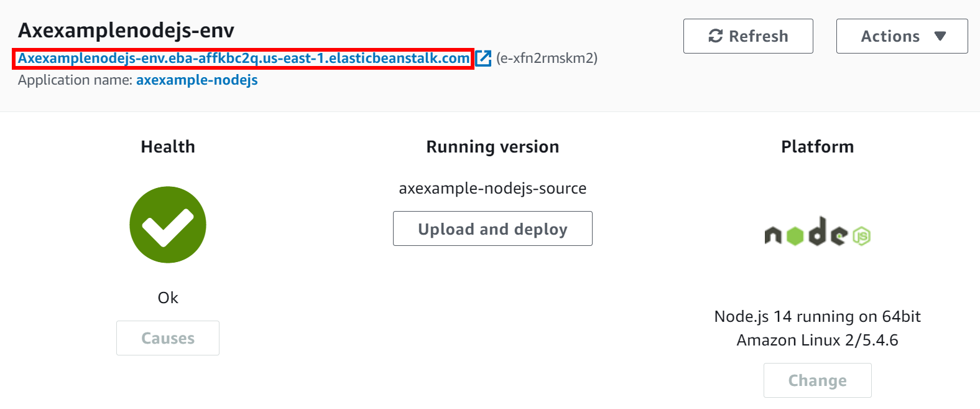The height and width of the screenshot is (409, 980).
Task: Click the green health checkmark icon
Action: tap(168, 225)
